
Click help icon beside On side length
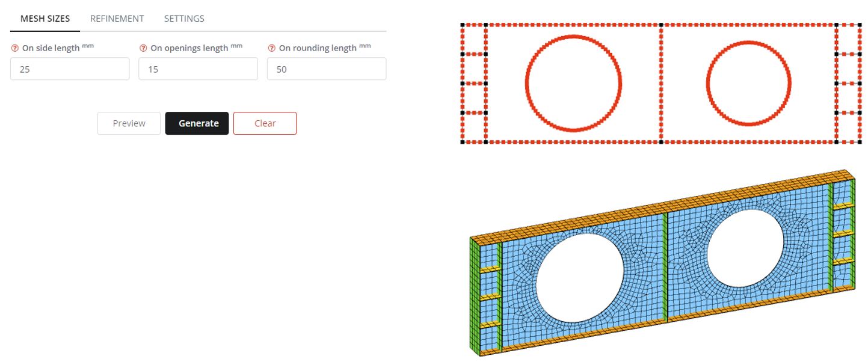[14, 48]
